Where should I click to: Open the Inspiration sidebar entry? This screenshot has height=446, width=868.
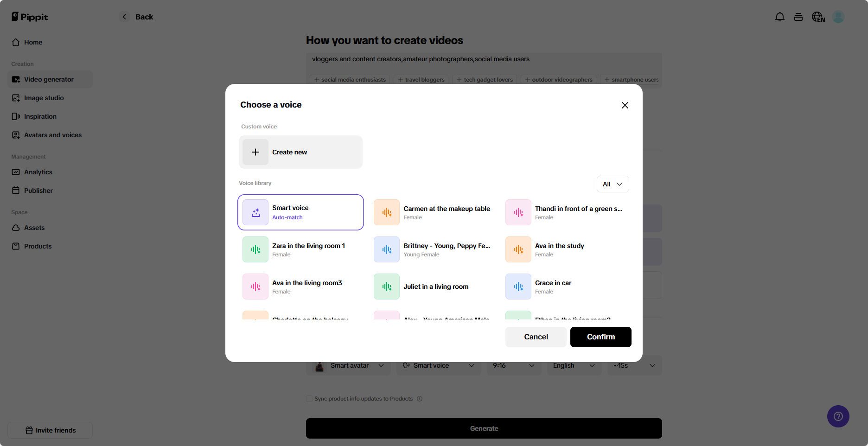coord(40,116)
